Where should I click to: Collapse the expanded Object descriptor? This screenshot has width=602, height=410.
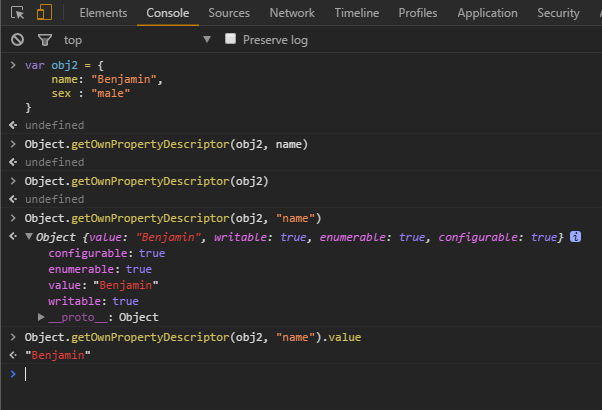[28, 237]
